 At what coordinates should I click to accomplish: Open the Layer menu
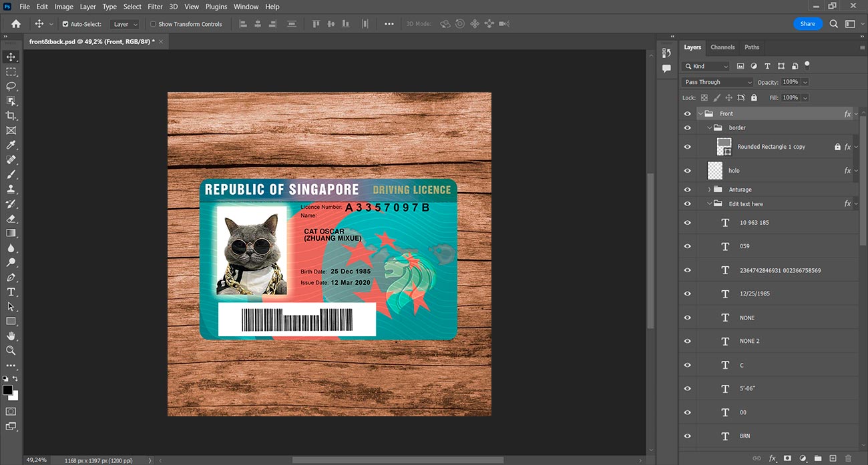point(88,7)
